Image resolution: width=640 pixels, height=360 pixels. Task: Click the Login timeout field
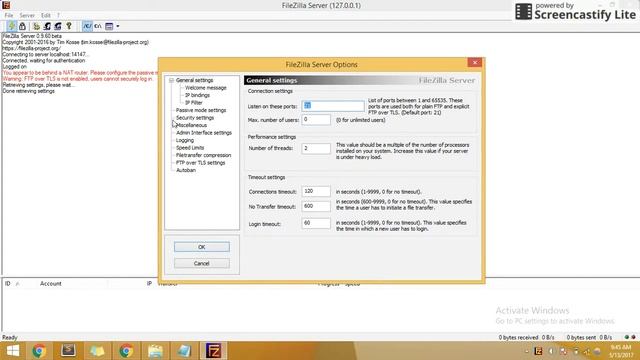316,223
